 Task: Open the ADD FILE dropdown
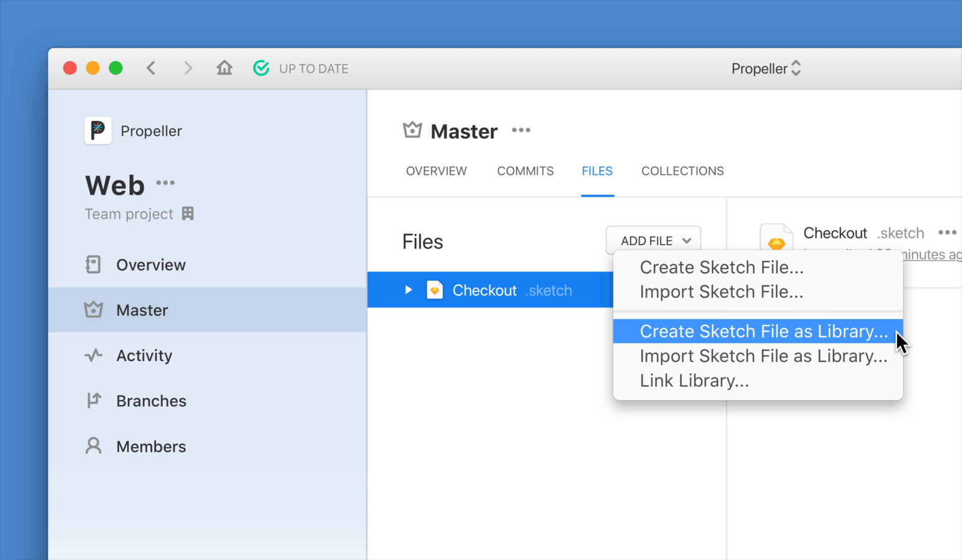point(654,240)
